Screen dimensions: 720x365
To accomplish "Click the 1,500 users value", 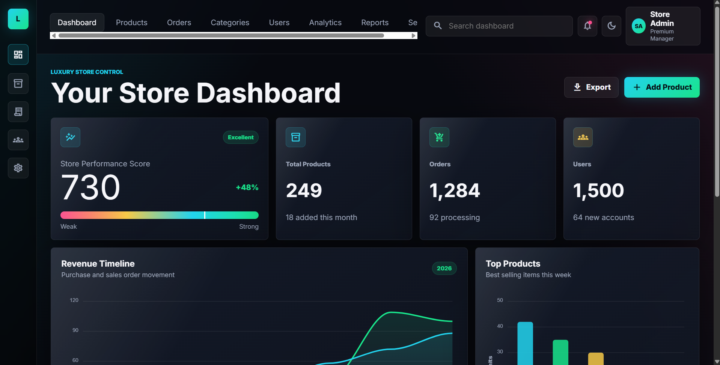I will pyautogui.click(x=598, y=191).
